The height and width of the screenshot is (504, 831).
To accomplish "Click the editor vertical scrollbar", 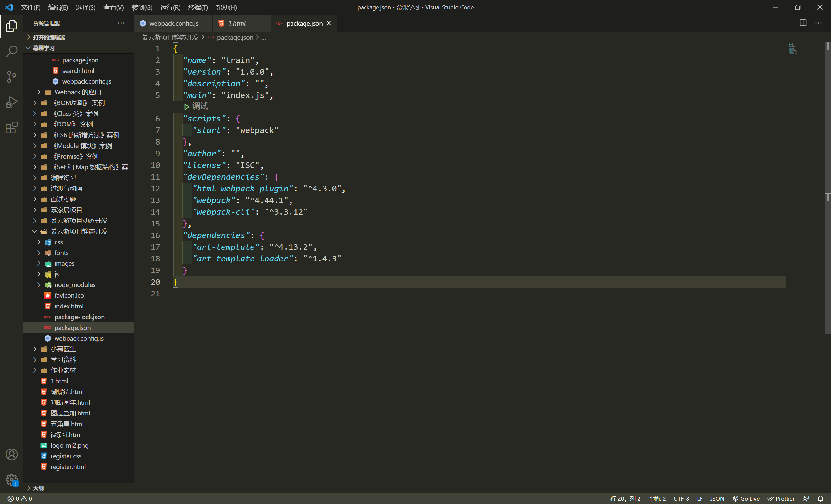I will pyautogui.click(x=827, y=189).
